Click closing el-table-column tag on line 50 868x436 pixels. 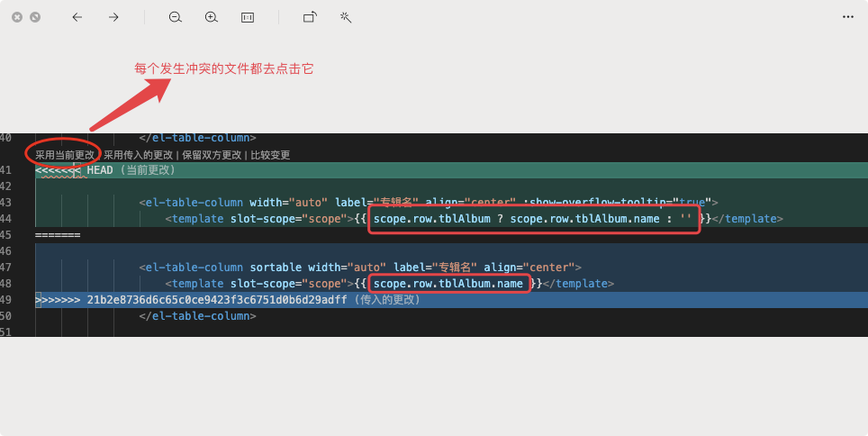(197, 316)
